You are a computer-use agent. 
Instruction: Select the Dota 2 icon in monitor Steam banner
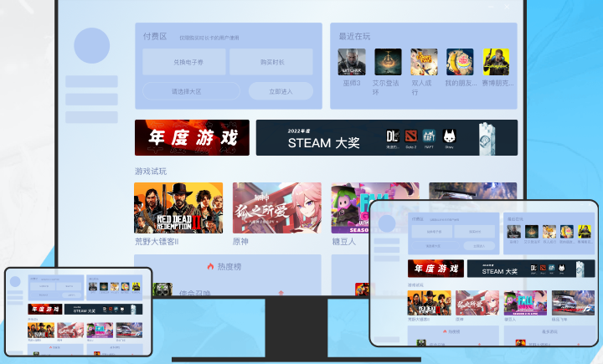[410, 136]
